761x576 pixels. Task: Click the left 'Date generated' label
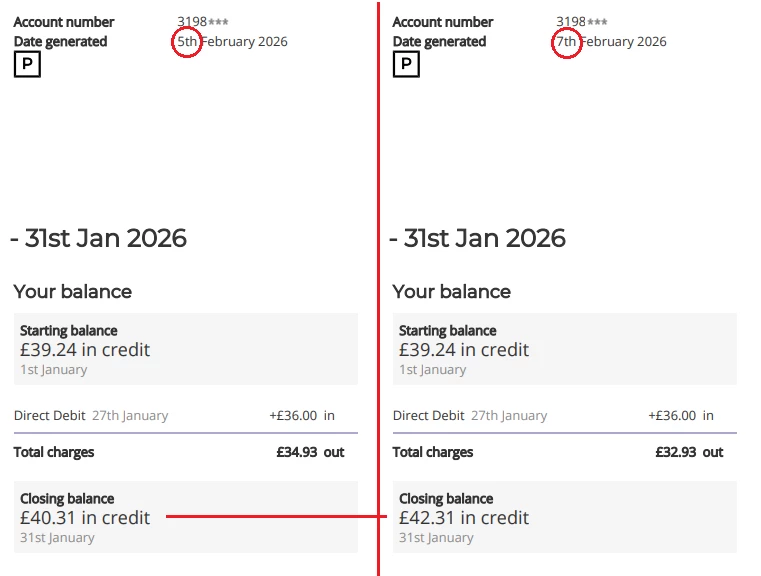tap(60, 42)
